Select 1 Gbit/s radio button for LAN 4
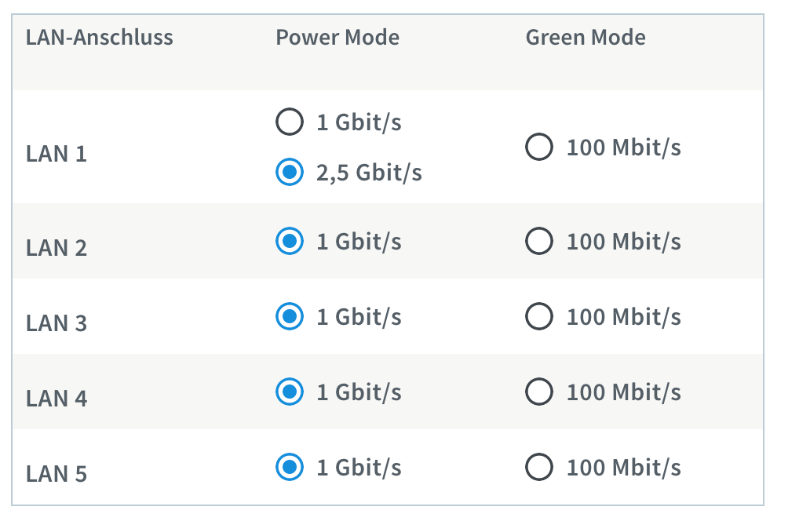The height and width of the screenshot is (532, 810). [x=290, y=392]
